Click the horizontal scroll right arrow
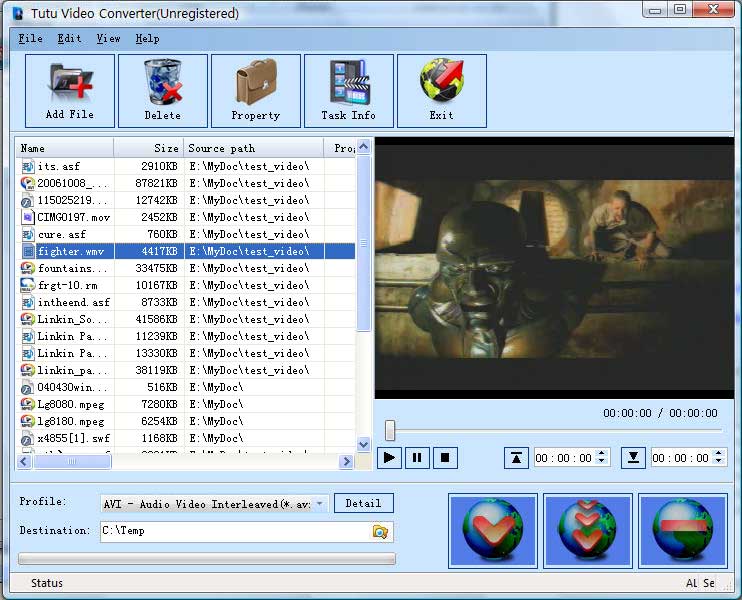Screen dimensions: 742x600 346,461
